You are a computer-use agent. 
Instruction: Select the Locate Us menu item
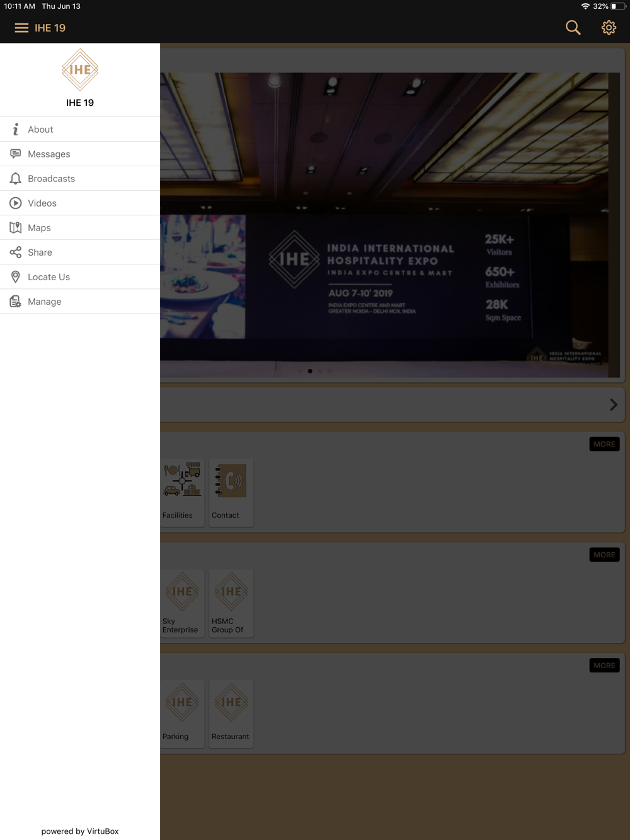80,276
